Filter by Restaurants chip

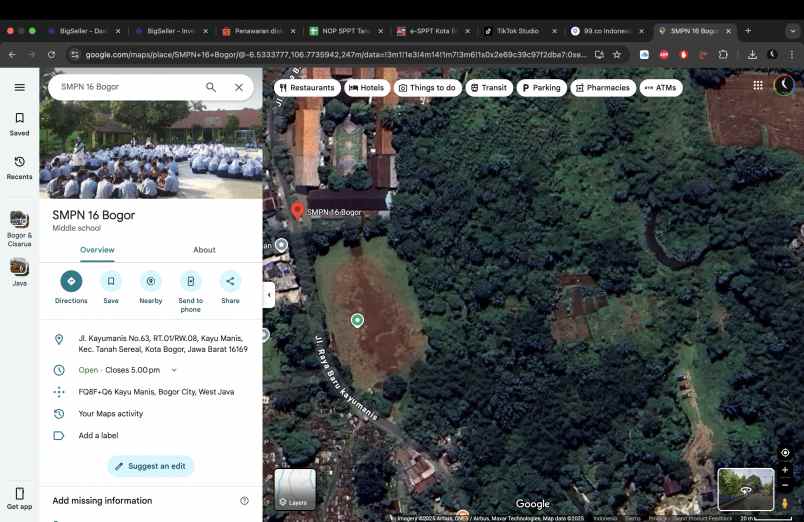click(307, 88)
